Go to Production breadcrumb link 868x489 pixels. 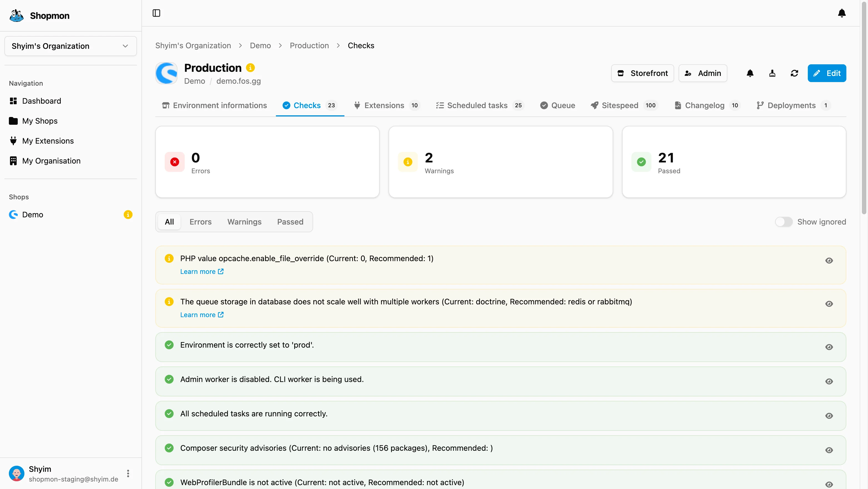tap(309, 45)
